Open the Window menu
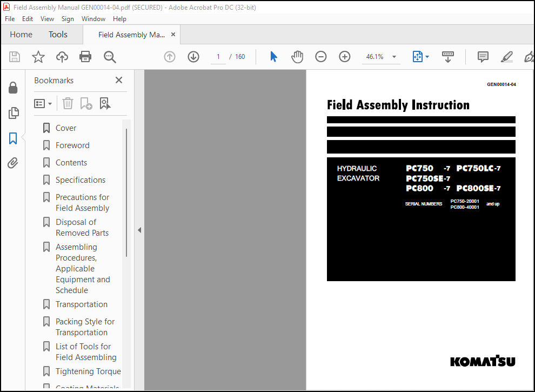535x392 pixels. (x=93, y=19)
